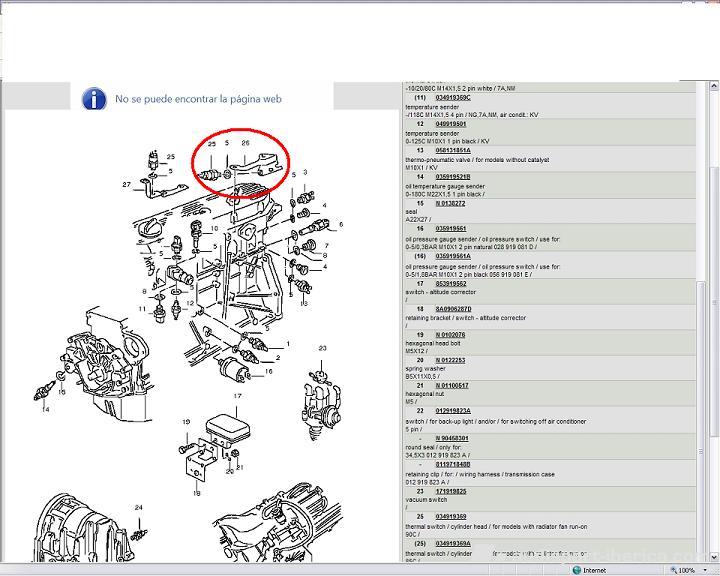720x576 pixels.
Task: Click spec text '0-125C M10X1 1 pin black / KV'
Action: pyautogui.click(x=447, y=141)
